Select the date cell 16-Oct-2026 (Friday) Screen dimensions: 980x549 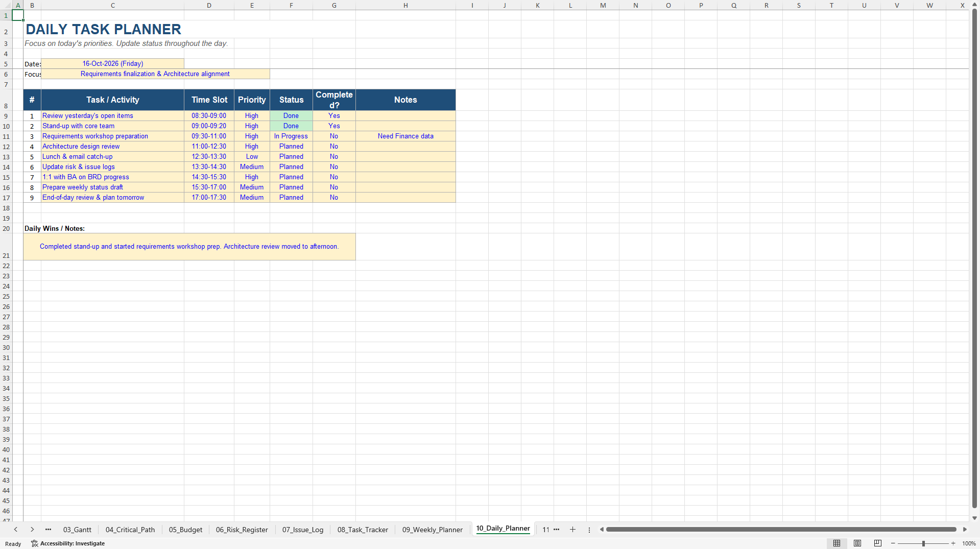(113, 64)
